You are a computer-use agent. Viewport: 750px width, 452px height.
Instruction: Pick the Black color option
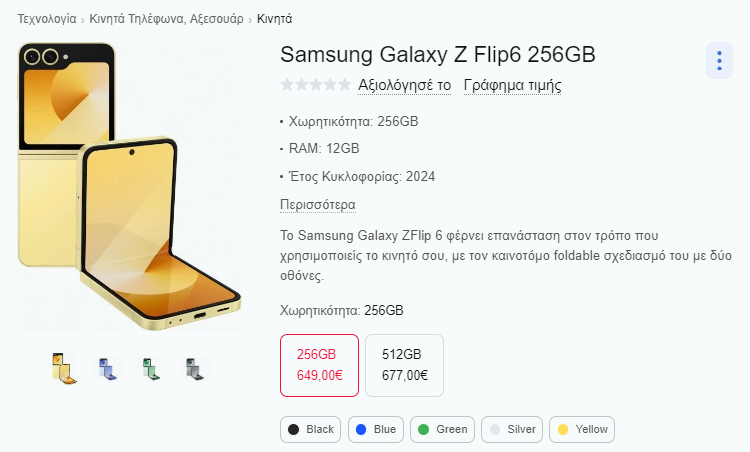click(x=310, y=430)
